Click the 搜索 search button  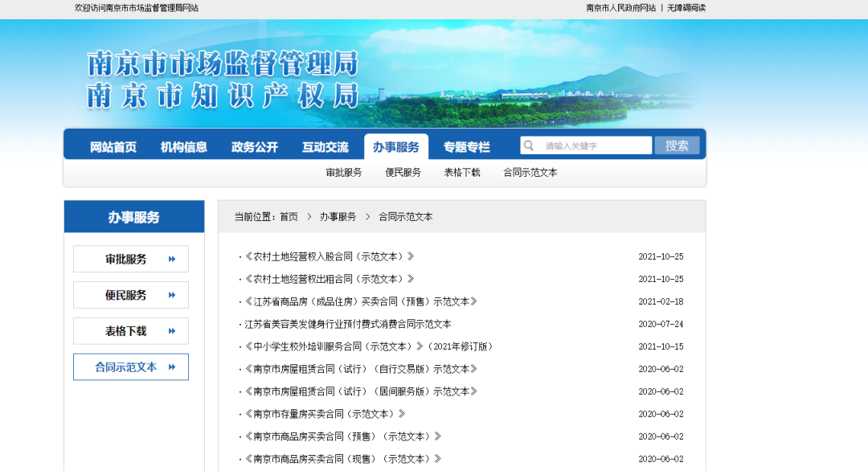677,145
